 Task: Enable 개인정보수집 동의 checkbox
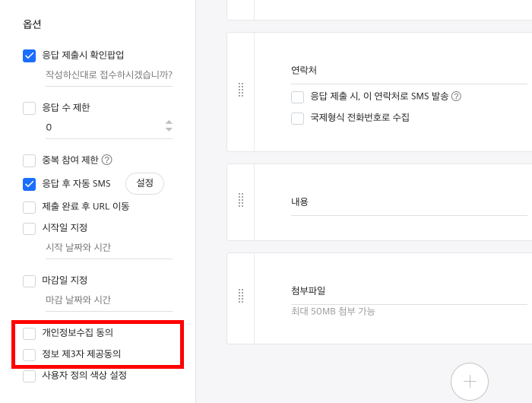click(29, 333)
